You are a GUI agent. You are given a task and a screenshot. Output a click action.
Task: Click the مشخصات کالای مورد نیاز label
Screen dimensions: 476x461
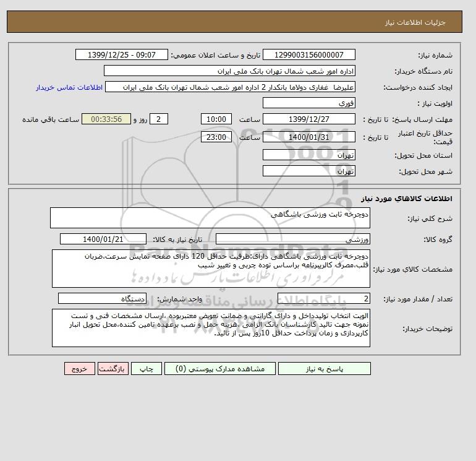click(x=412, y=269)
